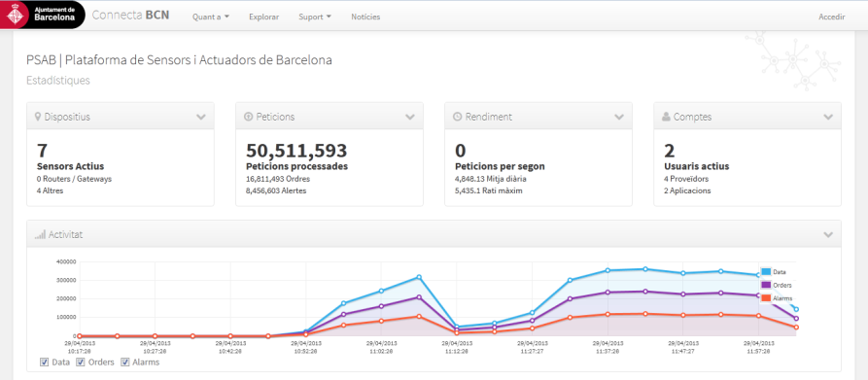The image size is (868, 380).
Task: Click the blue Data legend swatch
Action: (766, 271)
